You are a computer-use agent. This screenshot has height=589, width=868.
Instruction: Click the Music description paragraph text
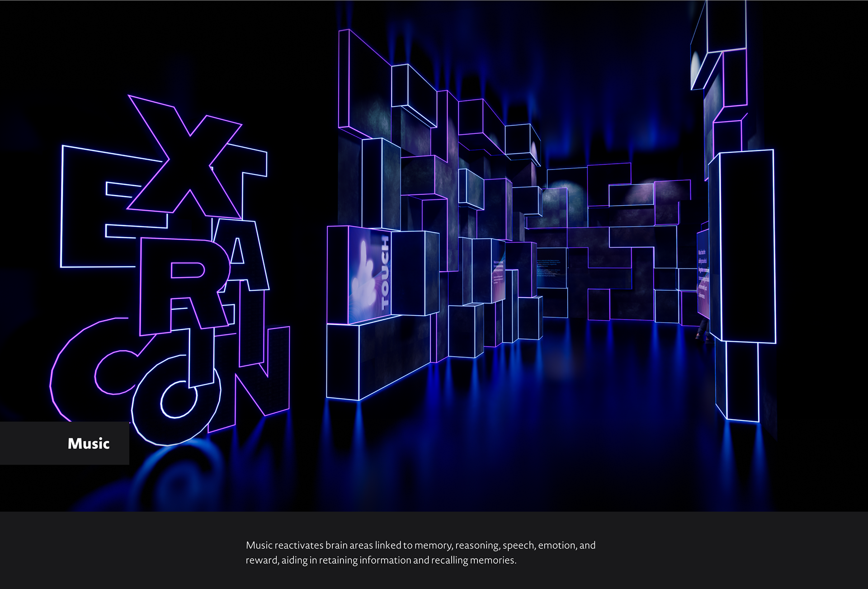pyautogui.click(x=420, y=552)
